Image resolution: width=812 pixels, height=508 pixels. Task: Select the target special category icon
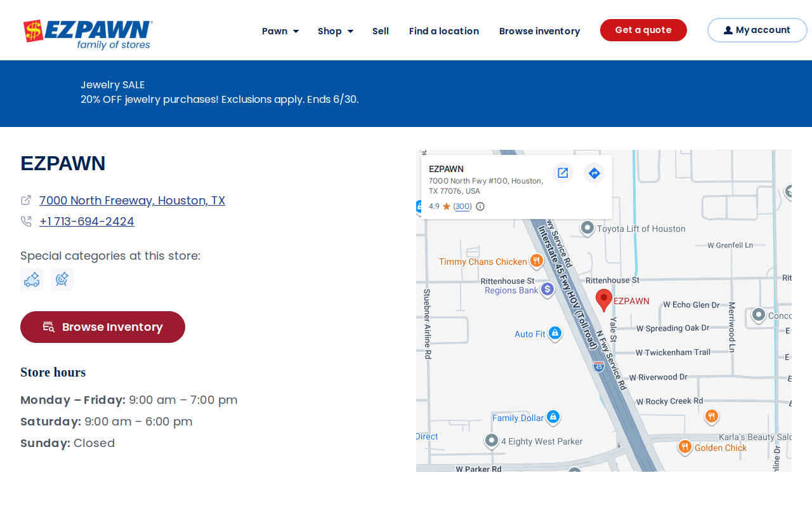(x=62, y=279)
